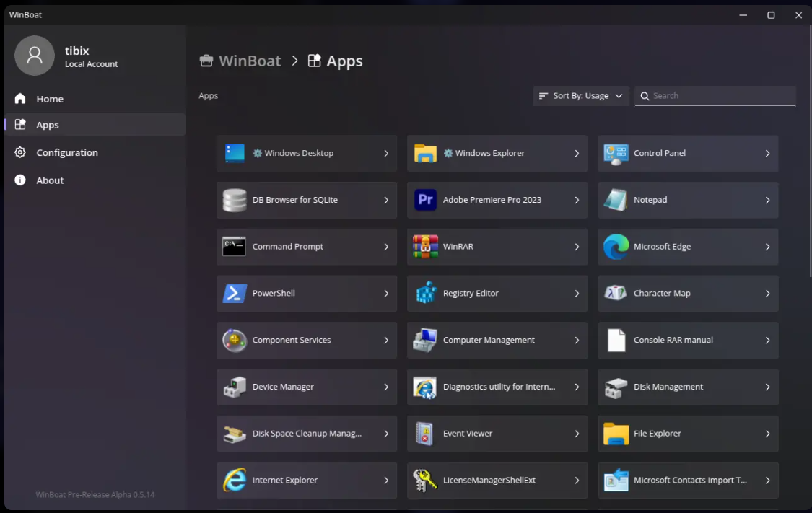
Task: Click the Console RAR manual document icon
Action: tap(616, 340)
